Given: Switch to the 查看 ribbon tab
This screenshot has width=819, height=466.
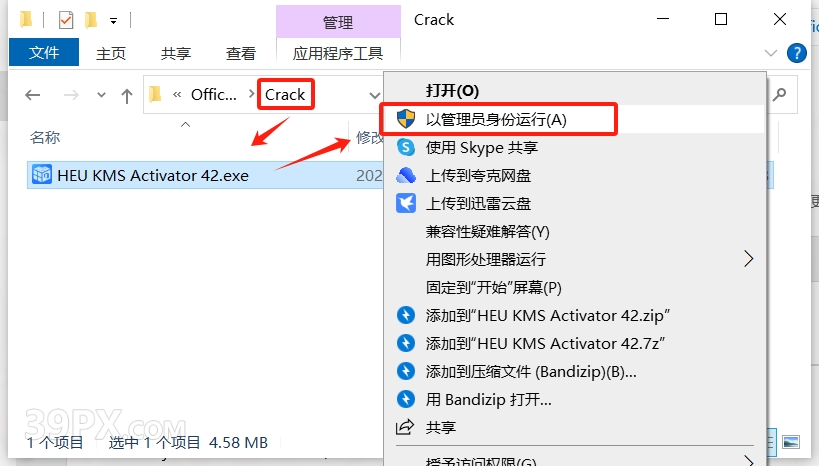Looking at the screenshot, I should [x=241, y=53].
